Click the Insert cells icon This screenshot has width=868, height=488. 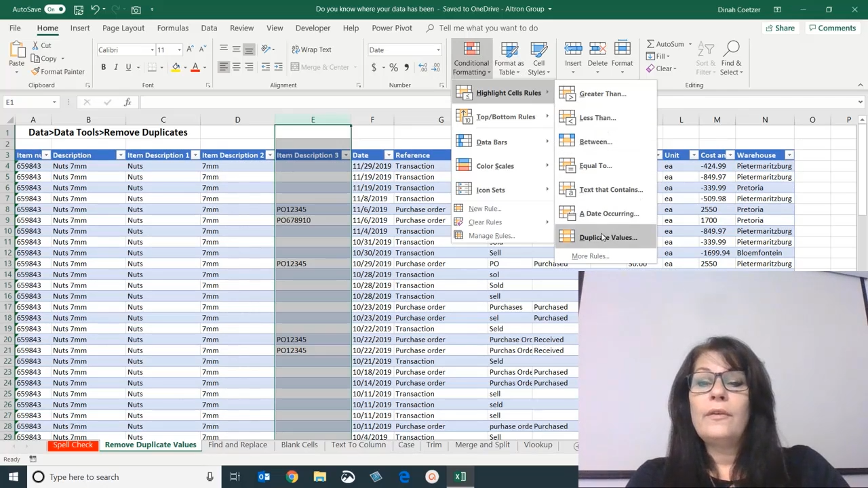tap(573, 50)
